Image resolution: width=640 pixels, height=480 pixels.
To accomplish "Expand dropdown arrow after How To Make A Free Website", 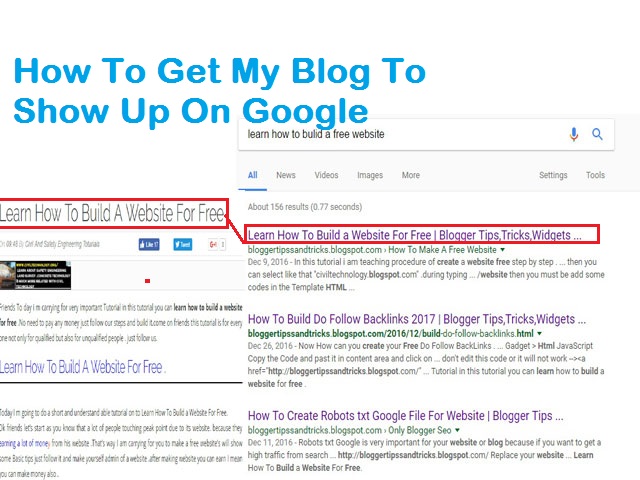I will [503, 249].
